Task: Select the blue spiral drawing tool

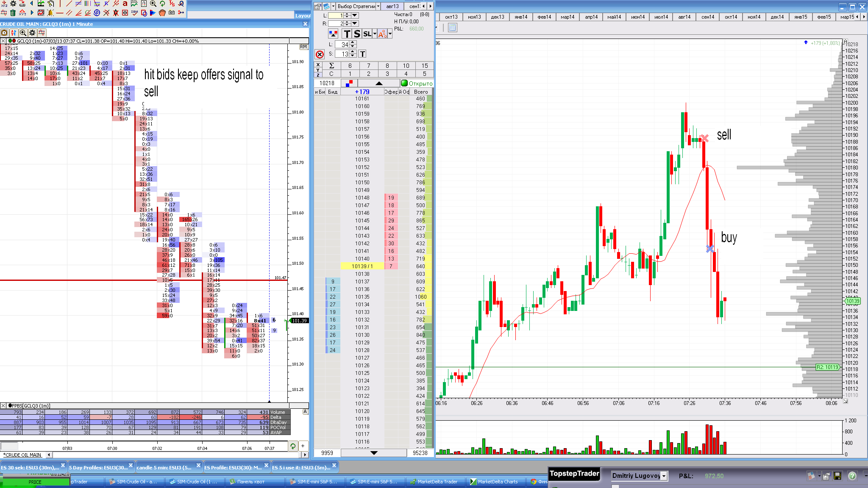Action: click(97, 13)
